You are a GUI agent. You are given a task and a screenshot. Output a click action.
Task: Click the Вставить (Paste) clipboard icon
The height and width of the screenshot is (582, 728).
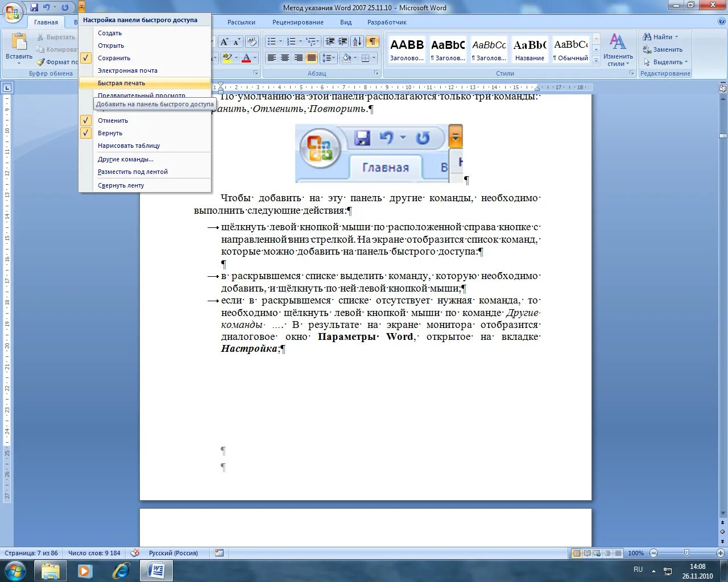[19, 42]
